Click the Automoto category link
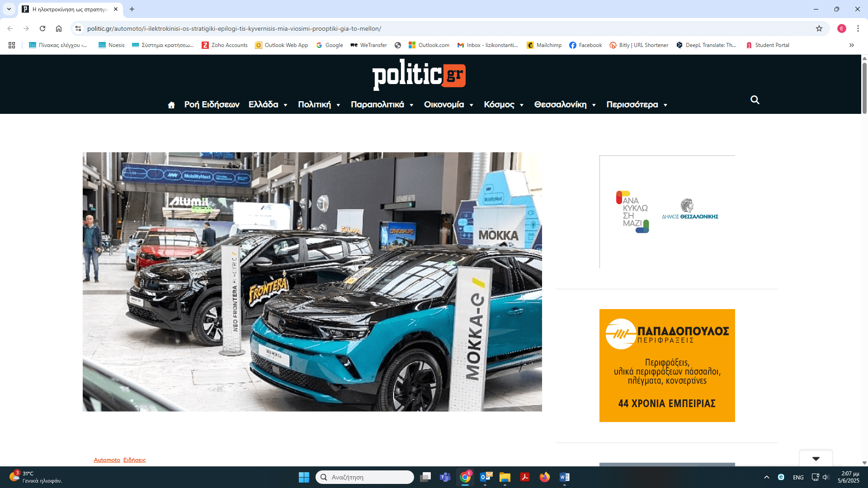The image size is (868, 488). pyautogui.click(x=107, y=460)
